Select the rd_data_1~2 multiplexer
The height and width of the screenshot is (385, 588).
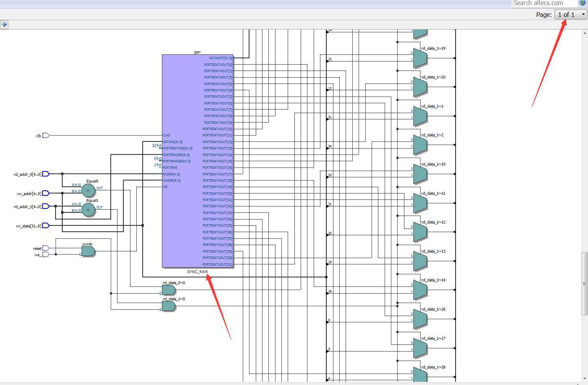[420, 145]
